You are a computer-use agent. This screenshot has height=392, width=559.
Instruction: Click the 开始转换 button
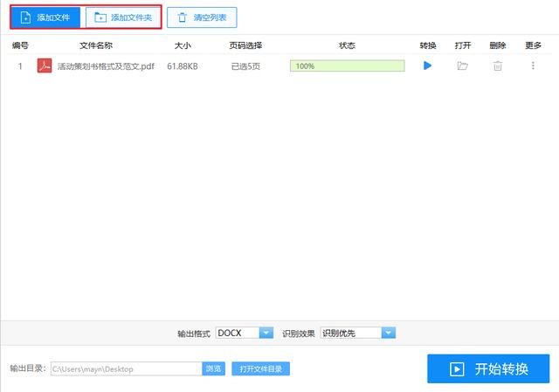(488, 368)
